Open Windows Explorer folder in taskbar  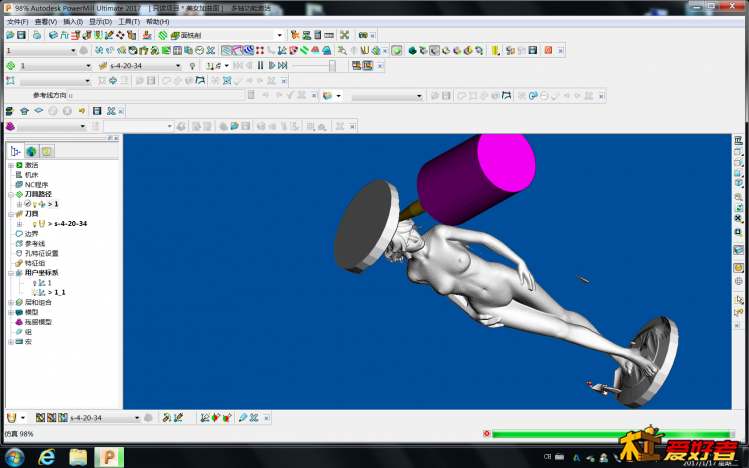tap(78, 457)
